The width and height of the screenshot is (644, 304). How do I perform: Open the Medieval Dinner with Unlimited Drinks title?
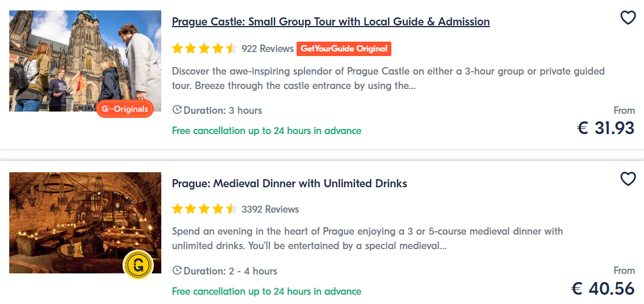[290, 184]
